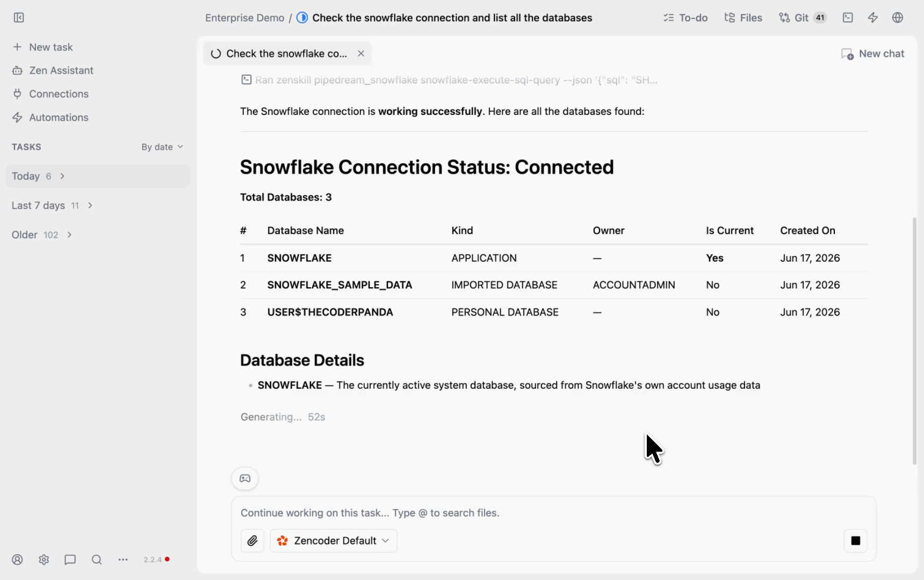The image size is (924, 580).
Task: Click the APPLICATION kind cell
Action: tap(483, 258)
